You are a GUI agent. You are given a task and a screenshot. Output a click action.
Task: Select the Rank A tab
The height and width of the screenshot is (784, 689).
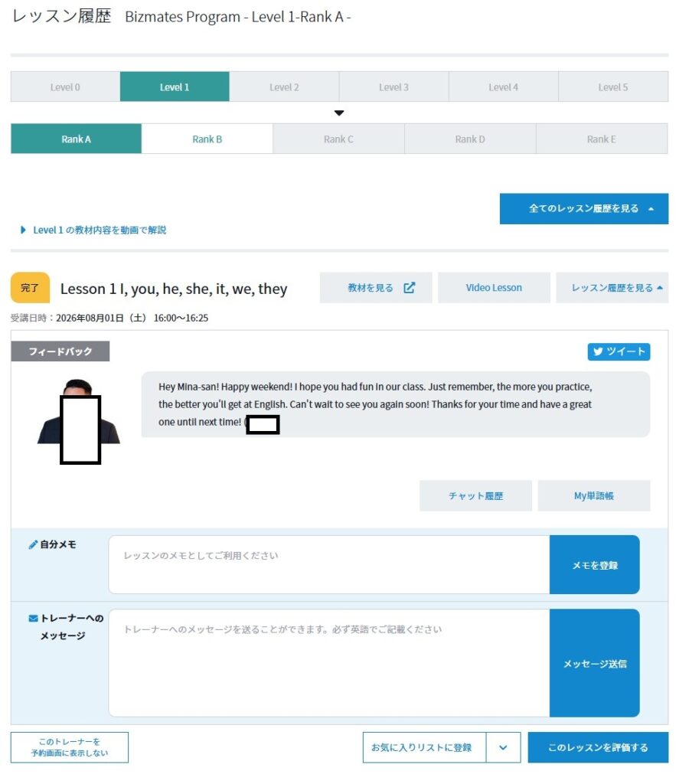(76, 139)
